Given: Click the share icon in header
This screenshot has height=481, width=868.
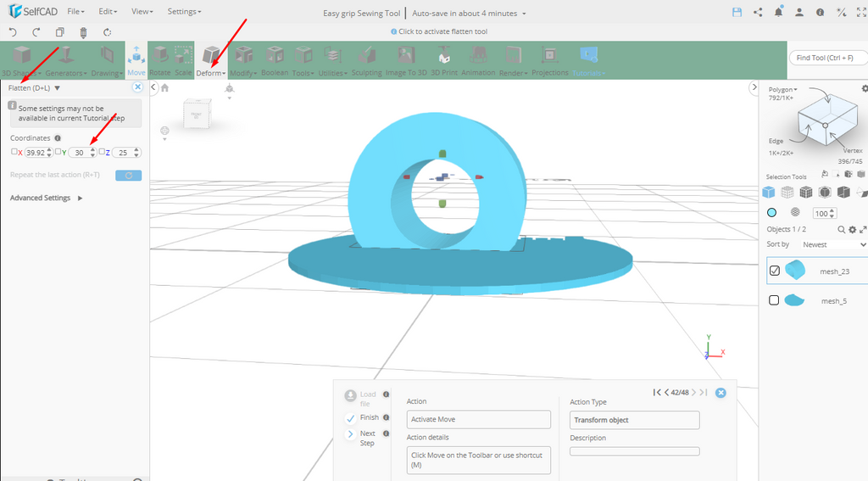Looking at the screenshot, I should coord(758,12).
